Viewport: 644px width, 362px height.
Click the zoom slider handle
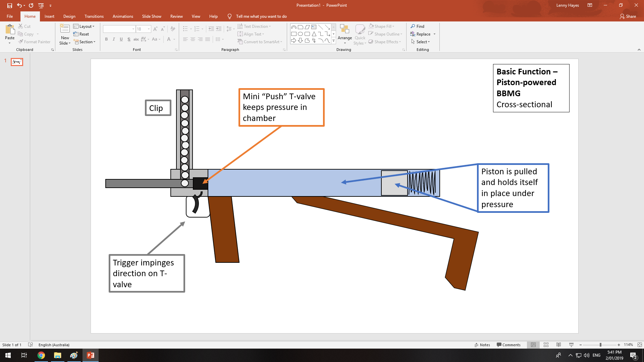pyautogui.click(x=600, y=345)
